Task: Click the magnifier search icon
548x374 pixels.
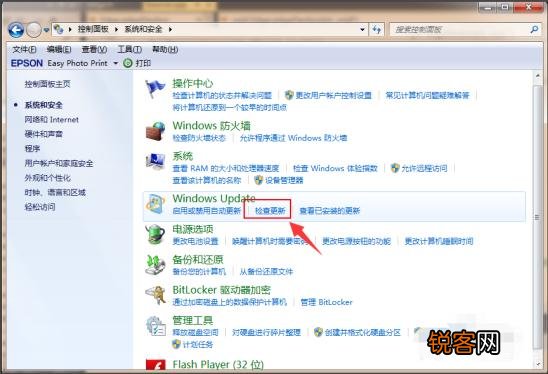Action: pyautogui.click(x=534, y=30)
